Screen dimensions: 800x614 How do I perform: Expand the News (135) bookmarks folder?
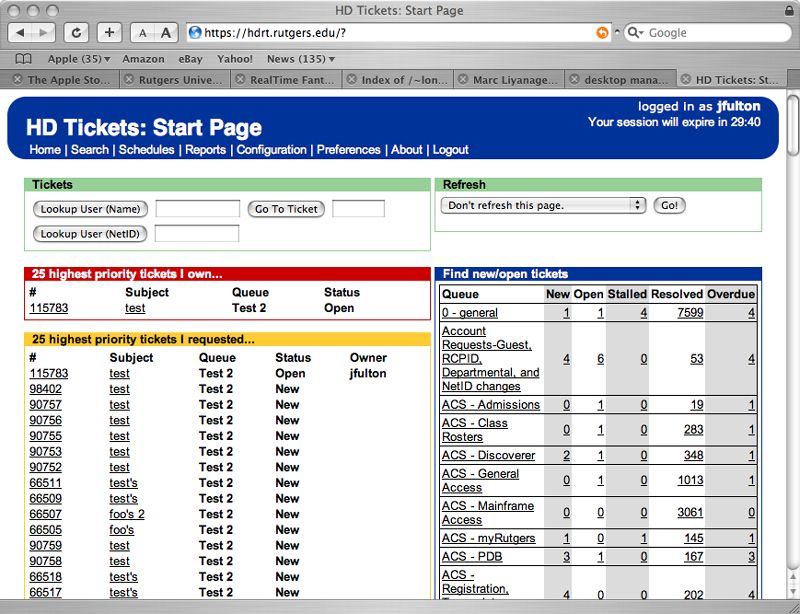(x=300, y=59)
